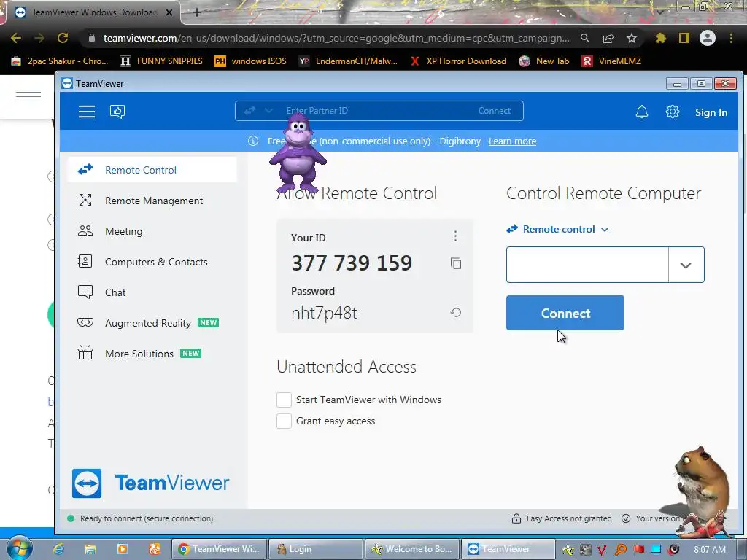Open Chrome three-dot menu
Screen dimensions: 747x560
731,38
